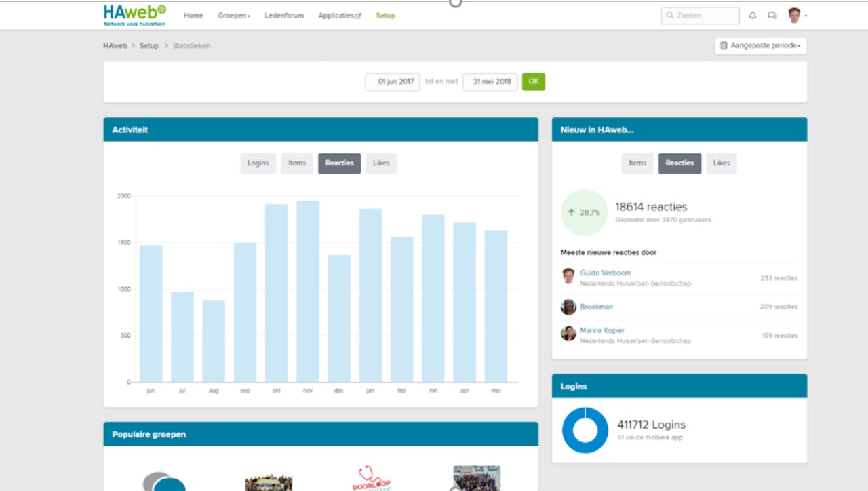
Task: Click the apr bar in the chart
Action: pos(465,302)
